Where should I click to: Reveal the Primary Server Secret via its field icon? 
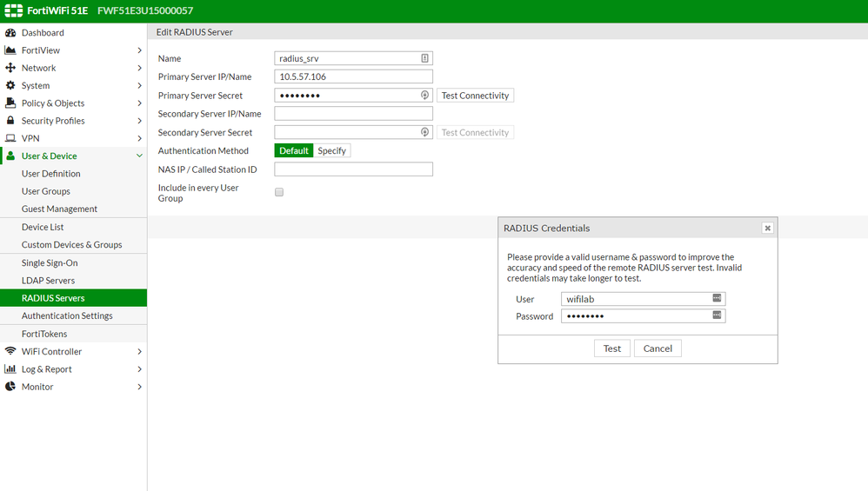tap(424, 95)
